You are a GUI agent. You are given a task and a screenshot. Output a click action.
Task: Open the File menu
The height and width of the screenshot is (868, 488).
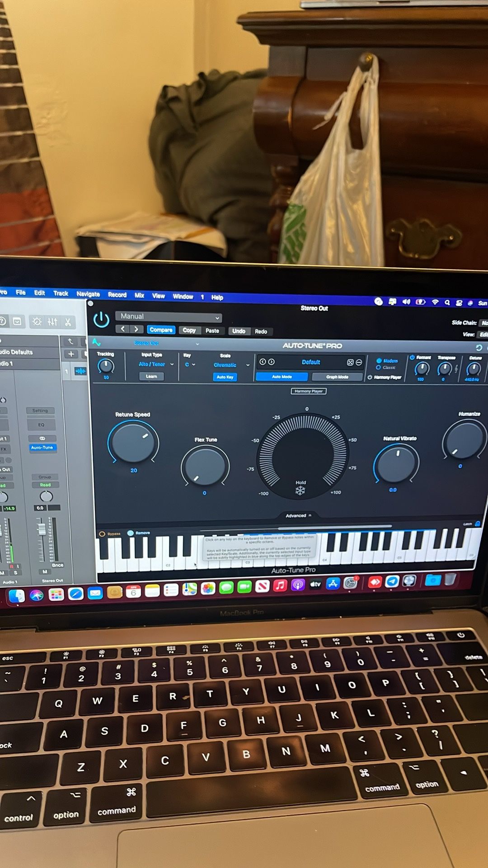pyautogui.click(x=21, y=292)
